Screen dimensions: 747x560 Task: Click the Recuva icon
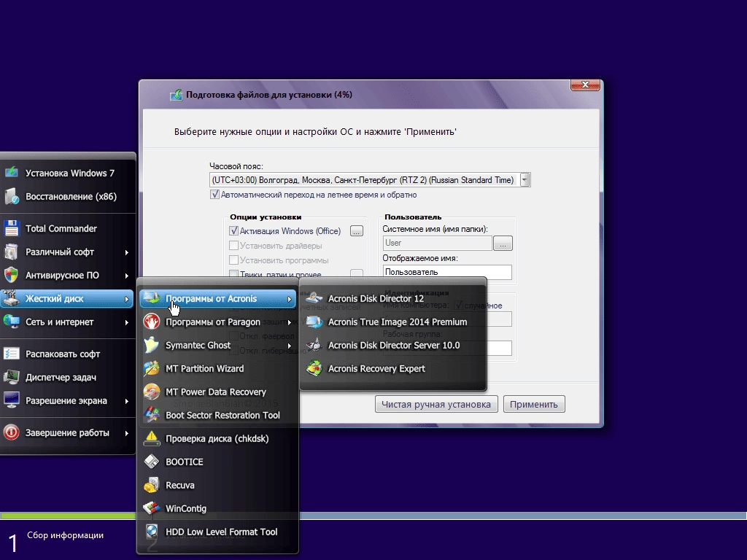pyautogui.click(x=152, y=485)
